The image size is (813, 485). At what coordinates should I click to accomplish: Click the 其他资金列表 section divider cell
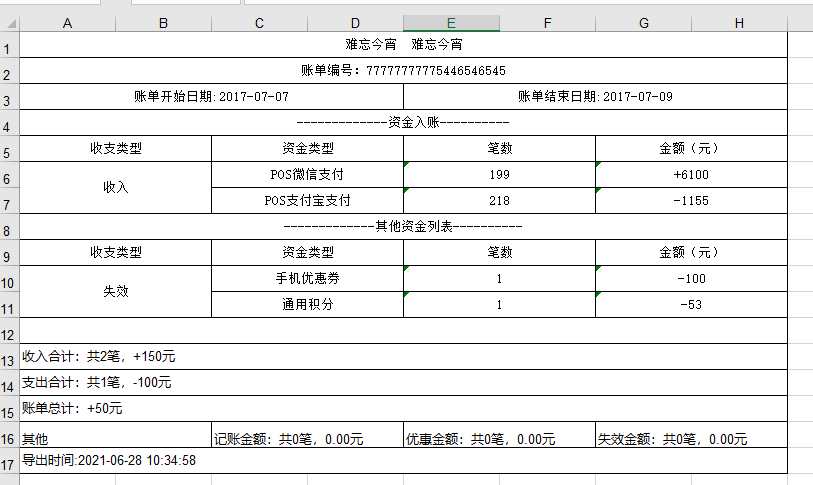[x=403, y=226]
